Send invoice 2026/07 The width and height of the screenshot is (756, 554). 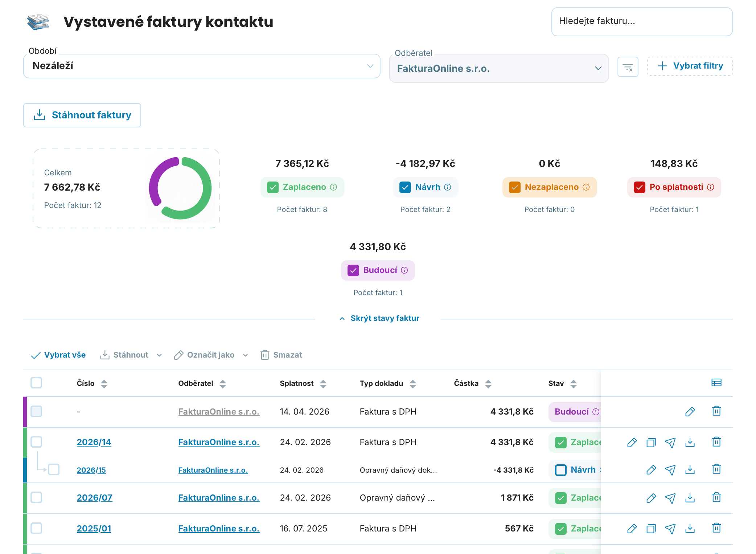pos(670,498)
